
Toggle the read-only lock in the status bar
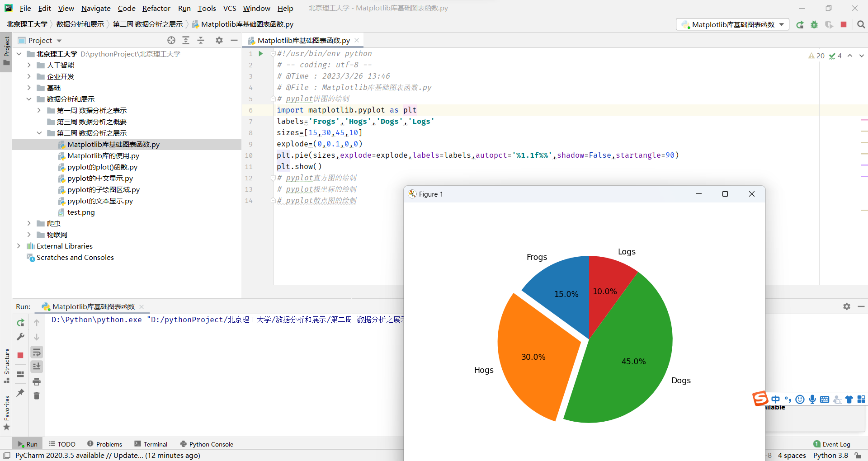(x=858, y=456)
